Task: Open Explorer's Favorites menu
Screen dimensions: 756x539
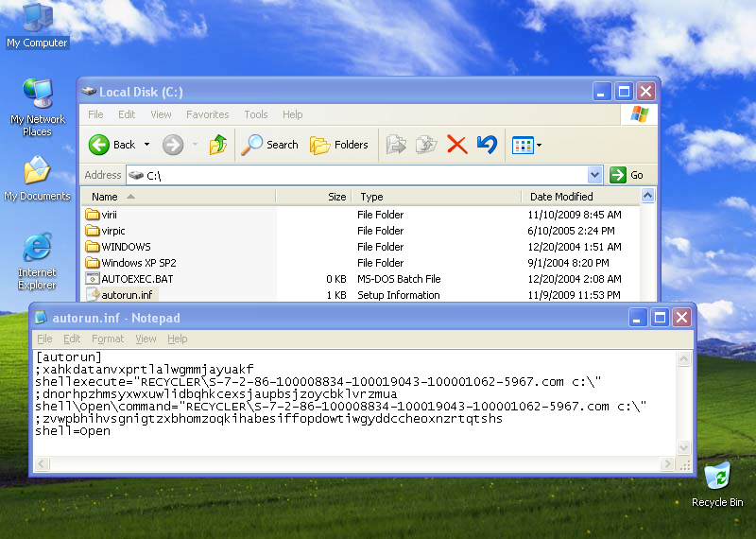Action: 208,114
